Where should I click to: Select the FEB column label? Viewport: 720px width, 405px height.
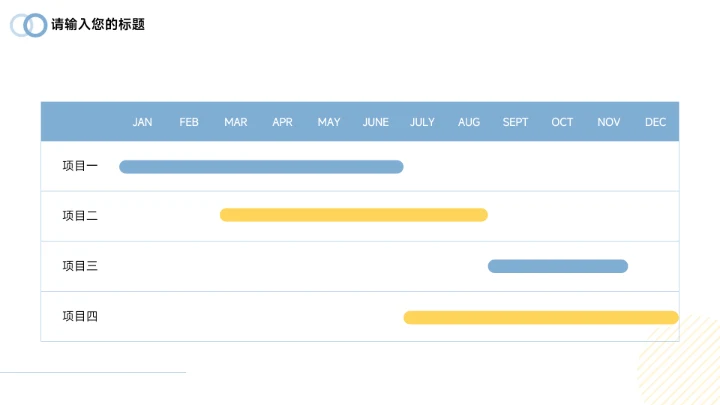click(189, 122)
